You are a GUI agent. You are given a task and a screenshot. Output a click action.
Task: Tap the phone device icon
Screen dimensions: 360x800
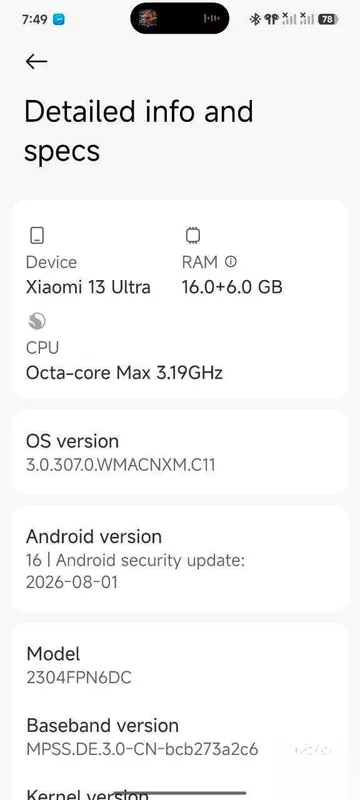pyautogui.click(x=37, y=236)
